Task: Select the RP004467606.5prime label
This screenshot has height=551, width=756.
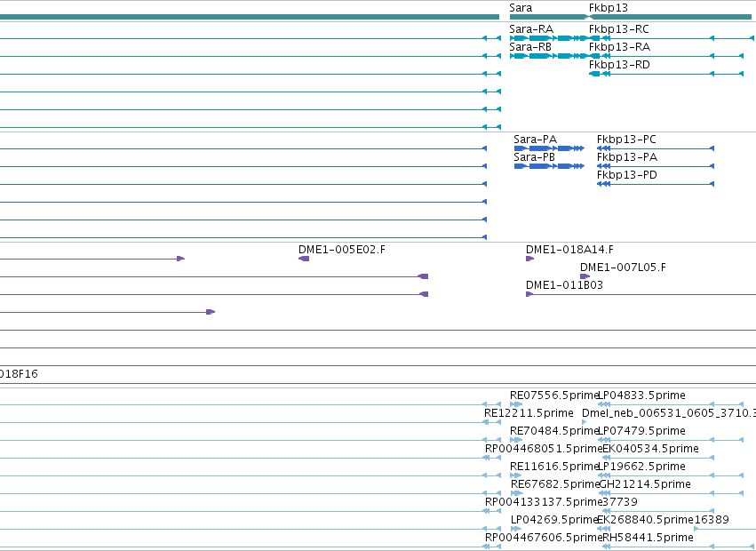Action: point(544,538)
